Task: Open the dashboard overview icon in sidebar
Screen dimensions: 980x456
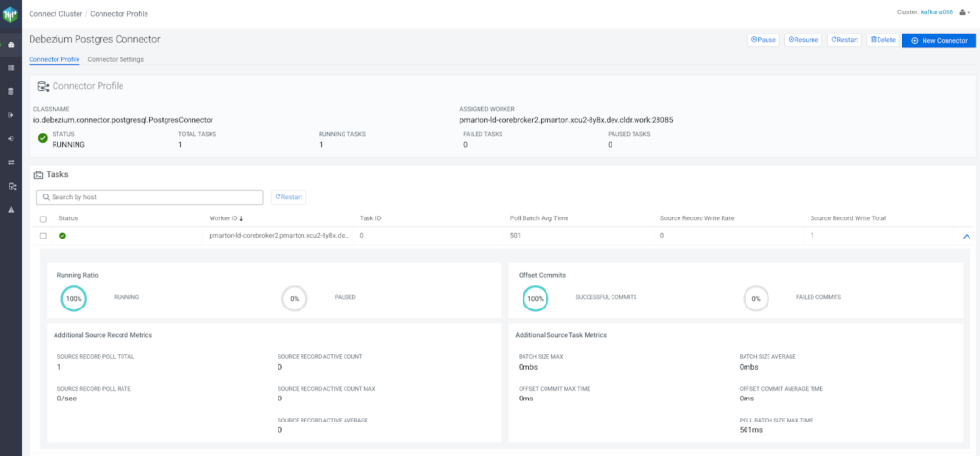Action: pyautogui.click(x=11, y=45)
